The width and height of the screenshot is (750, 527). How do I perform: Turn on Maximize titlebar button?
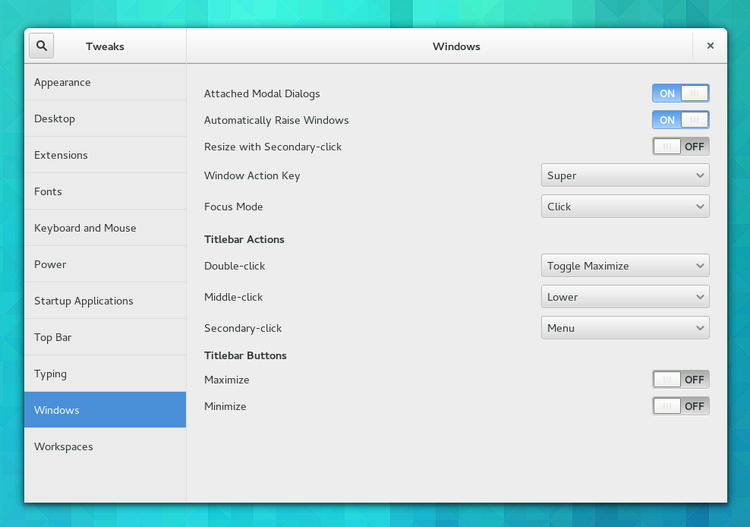[x=680, y=379]
